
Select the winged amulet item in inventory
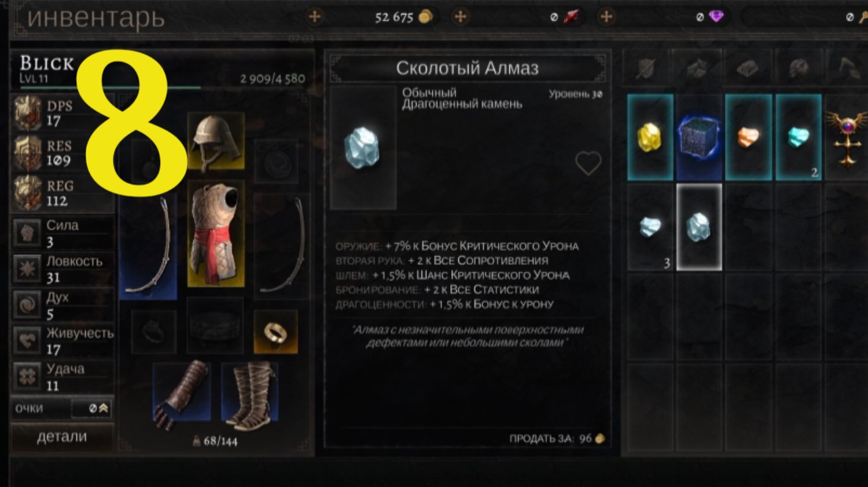click(x=847, y=137)
